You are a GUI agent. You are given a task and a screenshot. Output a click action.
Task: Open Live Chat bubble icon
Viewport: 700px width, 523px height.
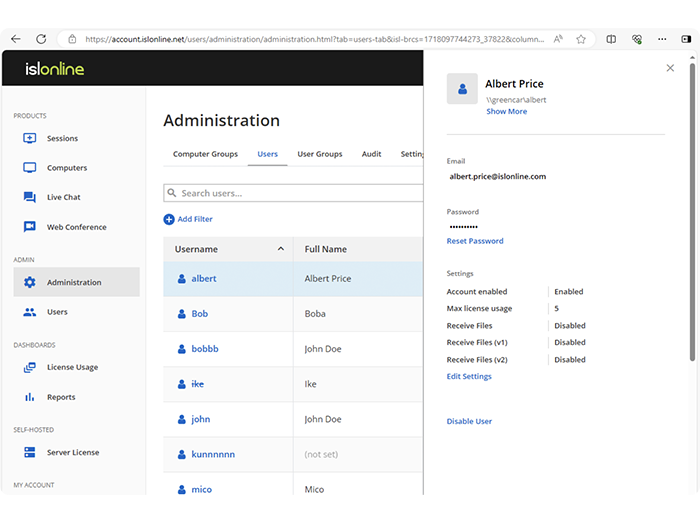[x=30, y=198]
